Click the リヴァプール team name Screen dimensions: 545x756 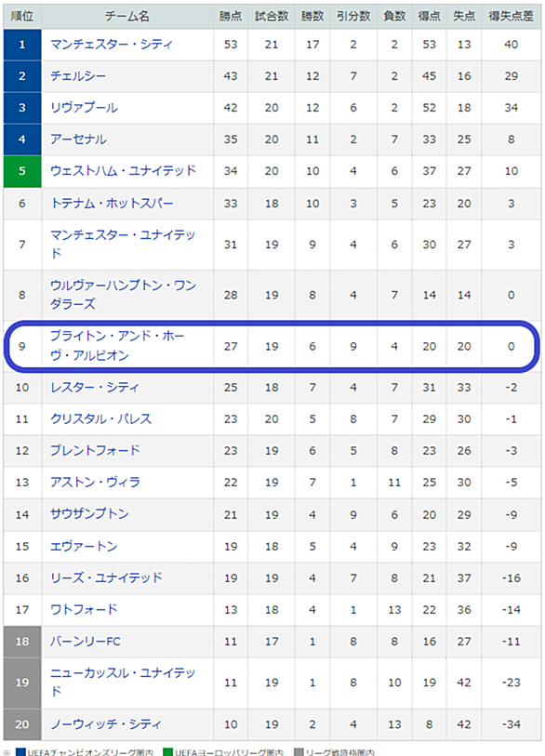click(84, 108)
